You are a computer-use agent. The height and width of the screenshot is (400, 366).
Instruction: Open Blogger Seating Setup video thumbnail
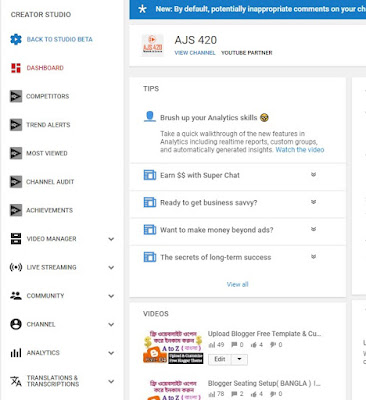(x=173, y=390)
